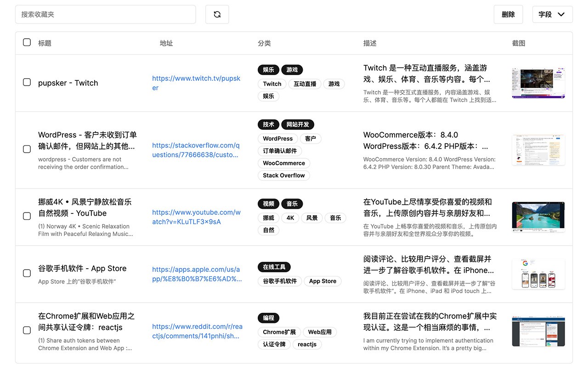Toggle the select-all checkbox in header
The width and height of the screenshot is (588, 368).
[x=27, y=42]
